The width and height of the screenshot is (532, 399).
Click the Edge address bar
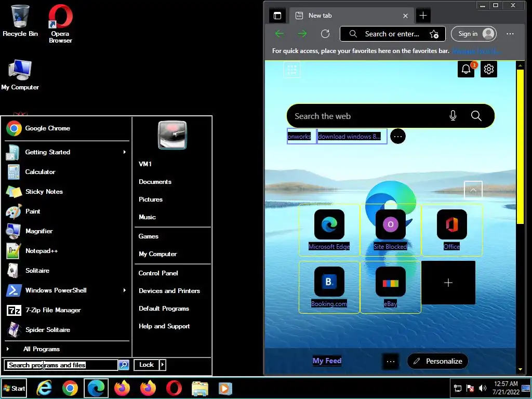click(x=393, y=34)
